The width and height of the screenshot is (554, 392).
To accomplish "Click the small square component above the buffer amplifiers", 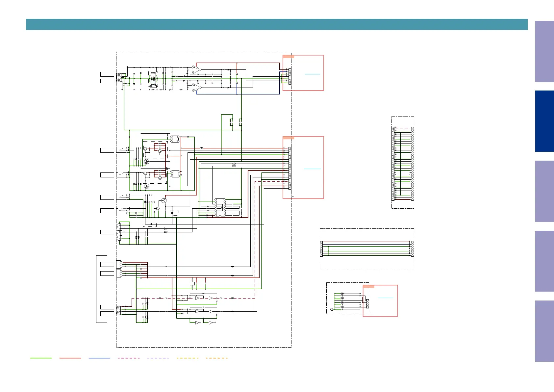I will [x=192, y=283].
